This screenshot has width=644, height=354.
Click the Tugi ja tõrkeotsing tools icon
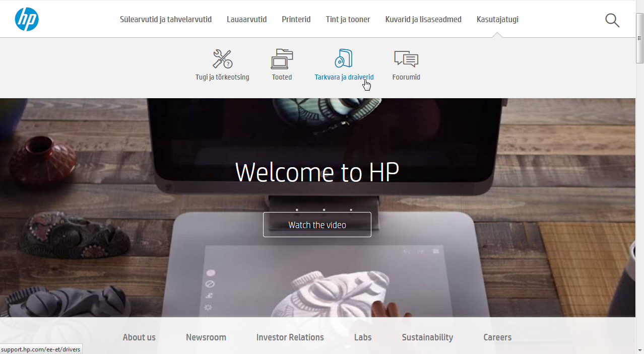(x=222, y=59)
